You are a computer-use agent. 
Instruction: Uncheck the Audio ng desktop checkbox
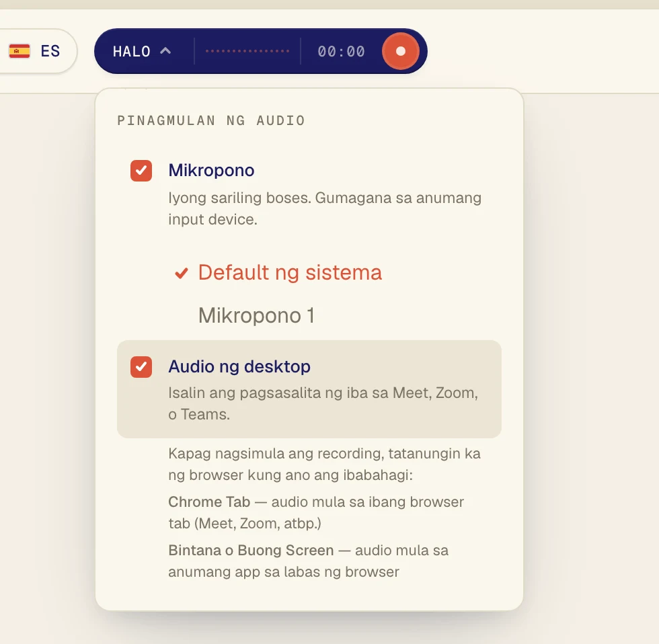pos(141,367)
